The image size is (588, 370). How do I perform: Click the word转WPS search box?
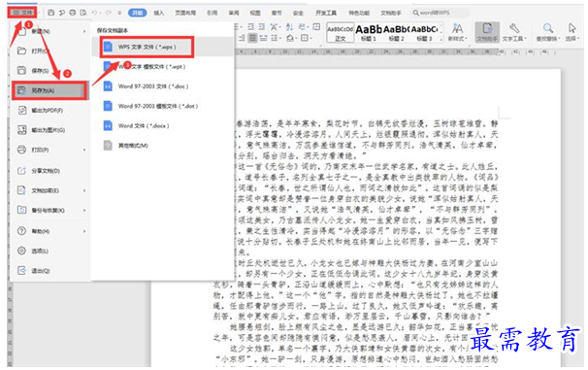pyautogui.click(x=440, y=13)
